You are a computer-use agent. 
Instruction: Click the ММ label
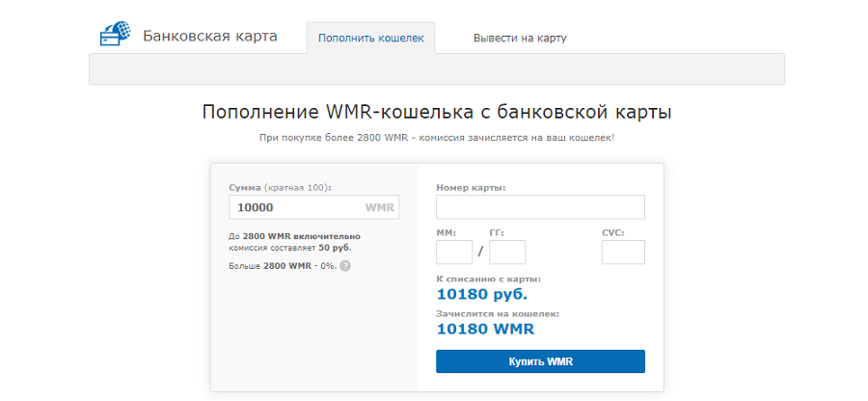pyautogui.click(x=447, y=233)
